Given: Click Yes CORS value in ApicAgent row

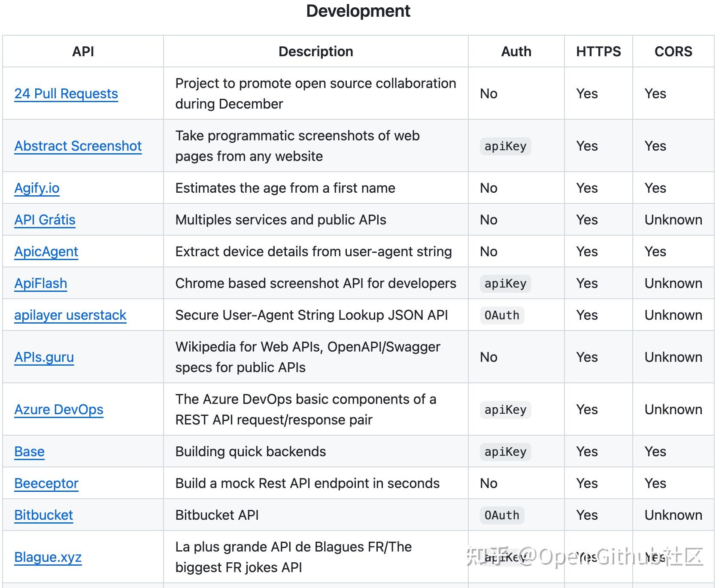Looking at the screenshot, I should tap(655, 252).
